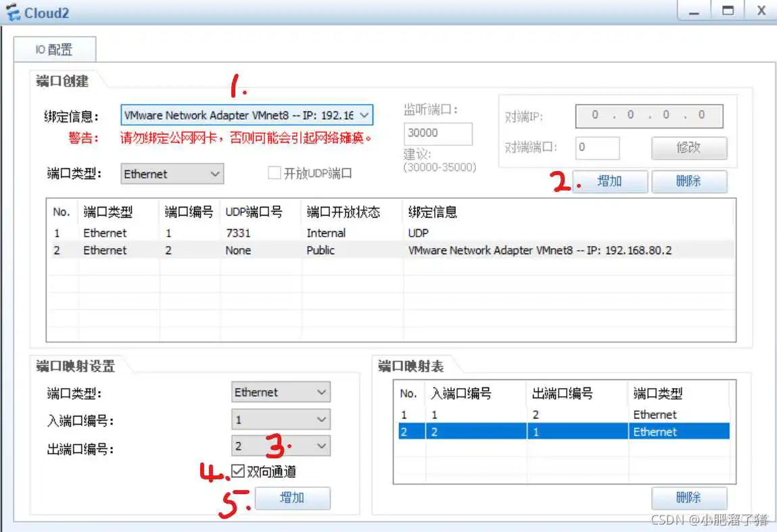Click the 删除 button next to 增加
The height and width of the screenshot is (532, 777).
coord(689,181)
